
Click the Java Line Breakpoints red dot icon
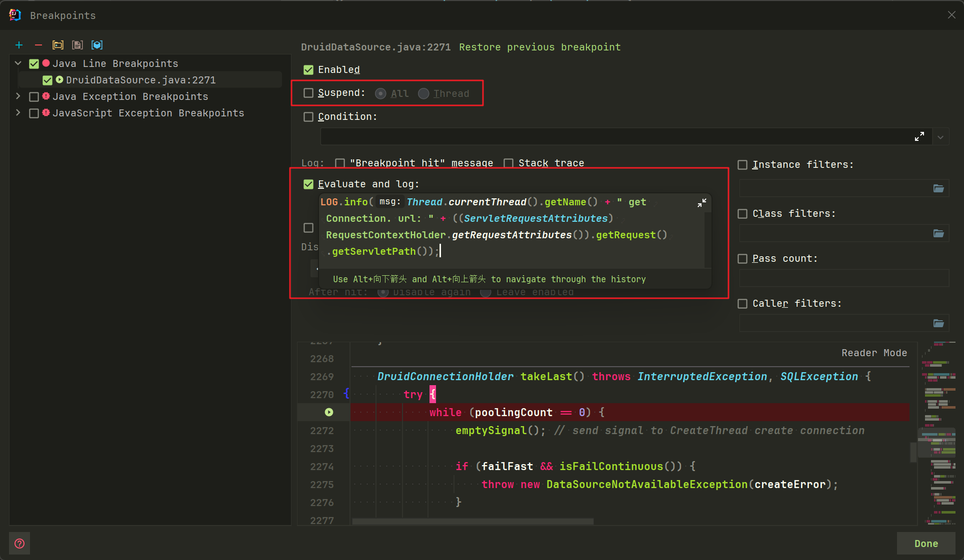click(x=46, y=63)
